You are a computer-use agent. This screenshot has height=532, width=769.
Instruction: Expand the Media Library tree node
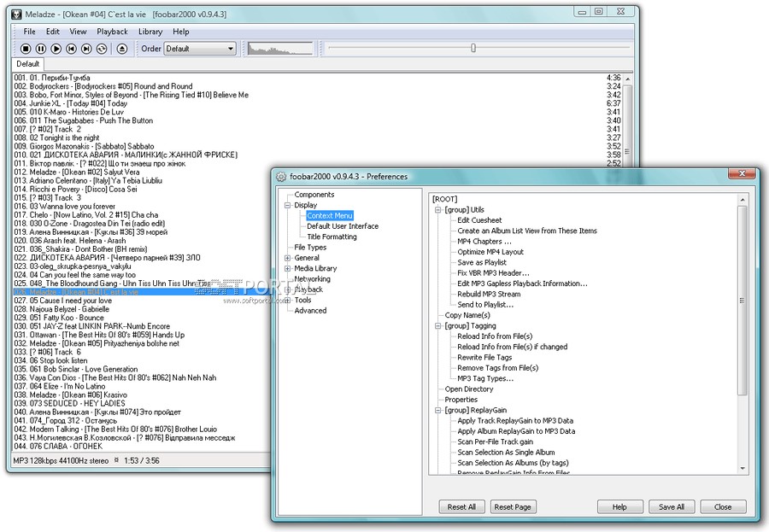pos(288,269)
